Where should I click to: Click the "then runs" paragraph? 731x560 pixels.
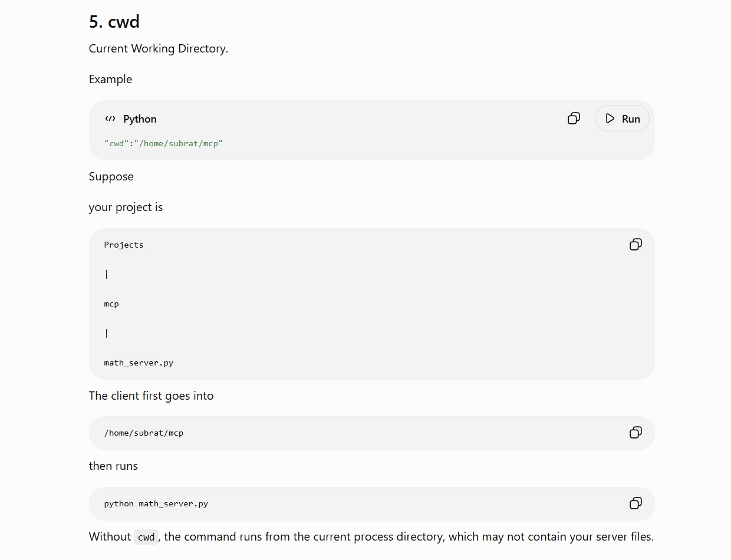pyautogui.click(x=113, y=466)
